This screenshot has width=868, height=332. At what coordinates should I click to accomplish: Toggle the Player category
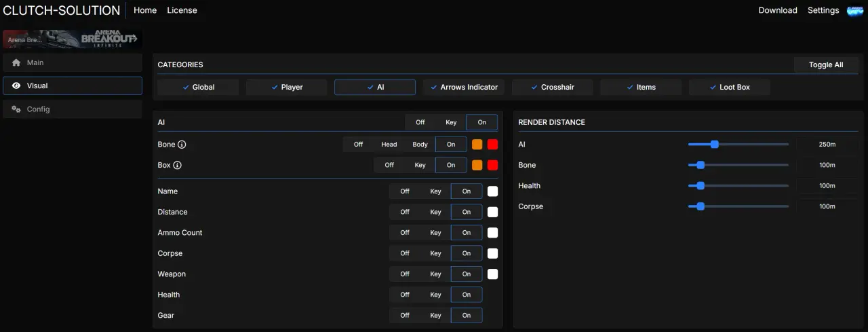tap(287, 87)
